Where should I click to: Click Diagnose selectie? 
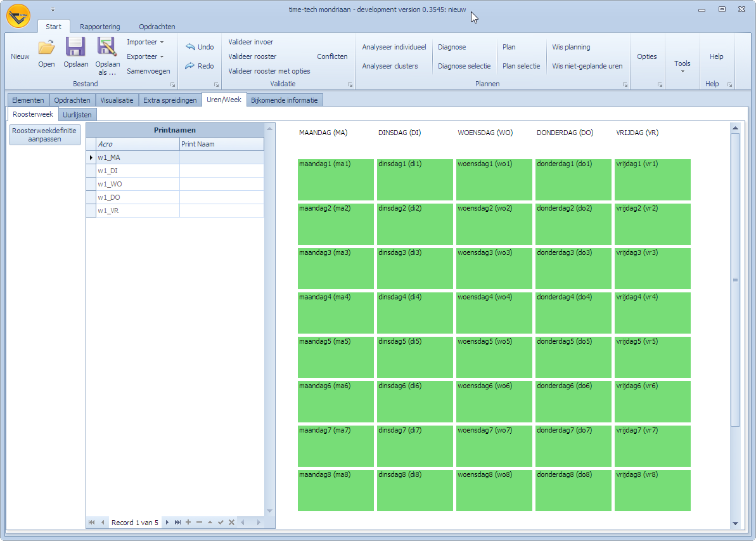[x=464, y=66]
